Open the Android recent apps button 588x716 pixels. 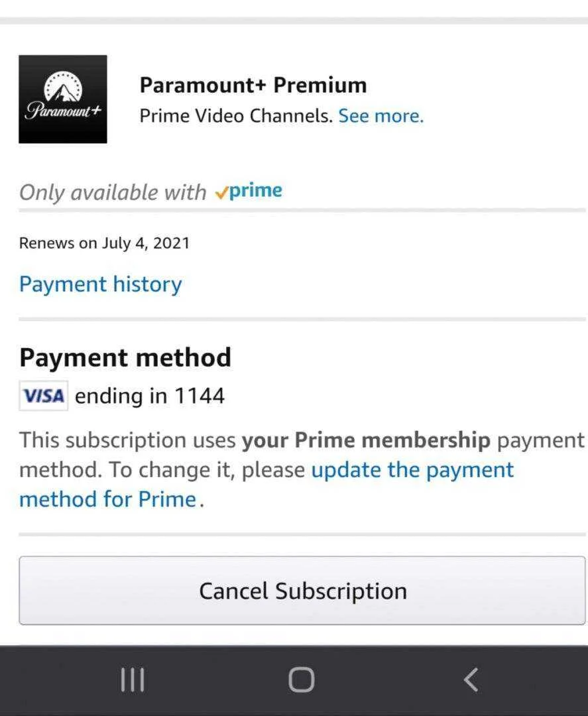coord(133,680)
